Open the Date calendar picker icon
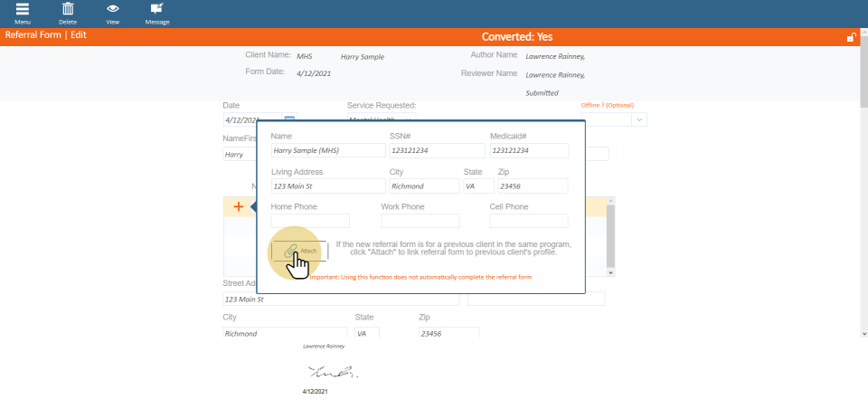The image size is (868, 400). (289, 119)
